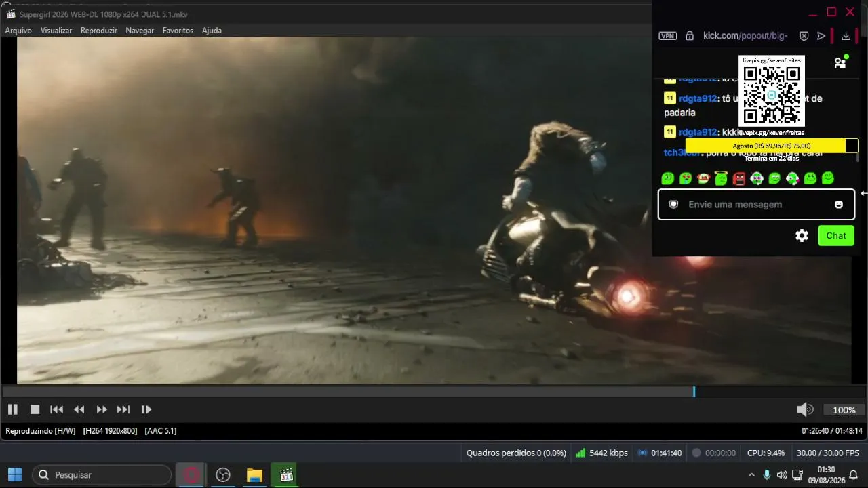
Task: Open the Favoritos menu
Action: (178, 30)
